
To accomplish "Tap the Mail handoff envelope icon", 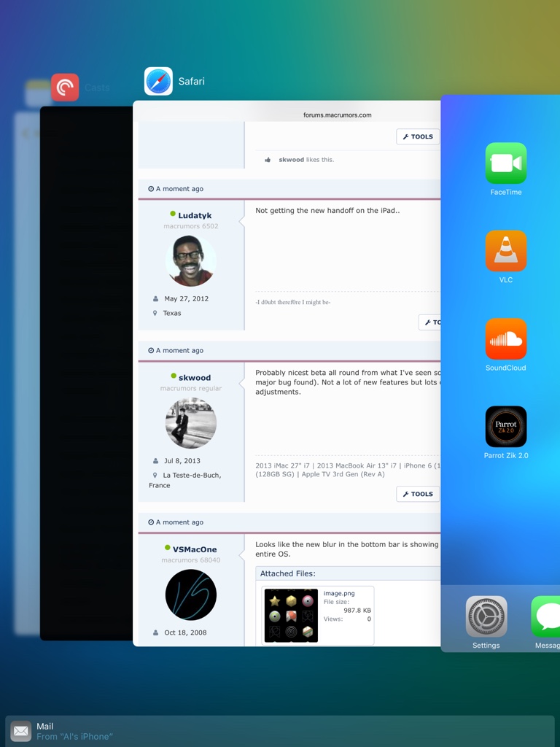I will coord(21,731).
